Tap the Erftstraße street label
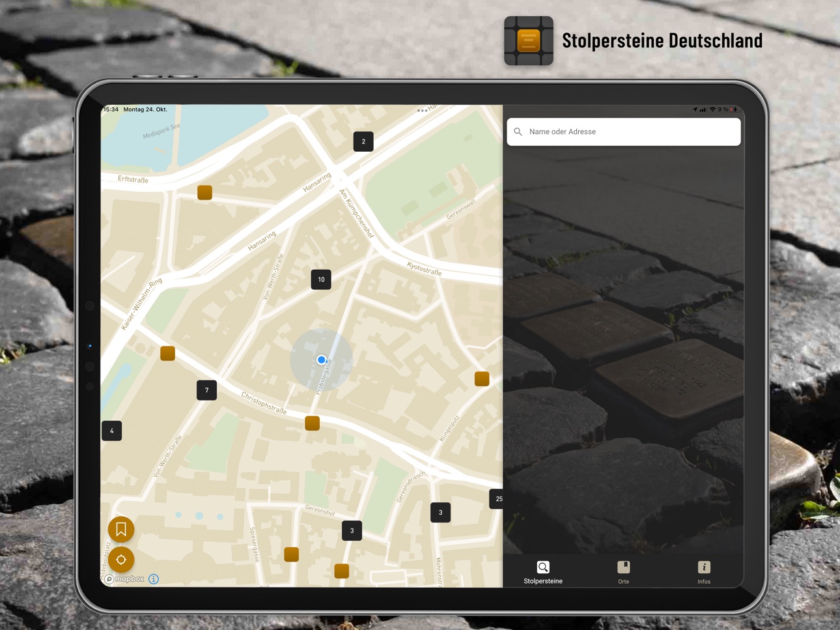Image resolution: width=840 pixels, height=630 pixels. (133, 179)
